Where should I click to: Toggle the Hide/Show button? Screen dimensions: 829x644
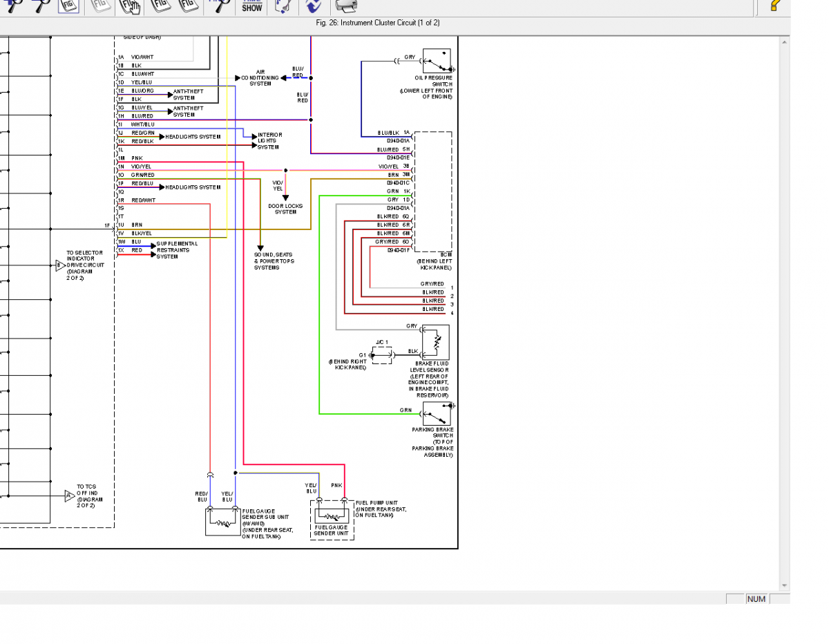[251, 6]
